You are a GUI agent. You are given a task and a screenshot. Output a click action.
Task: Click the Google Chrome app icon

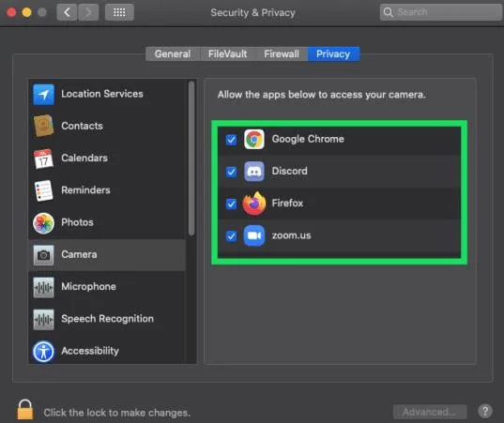click(254, 140)
